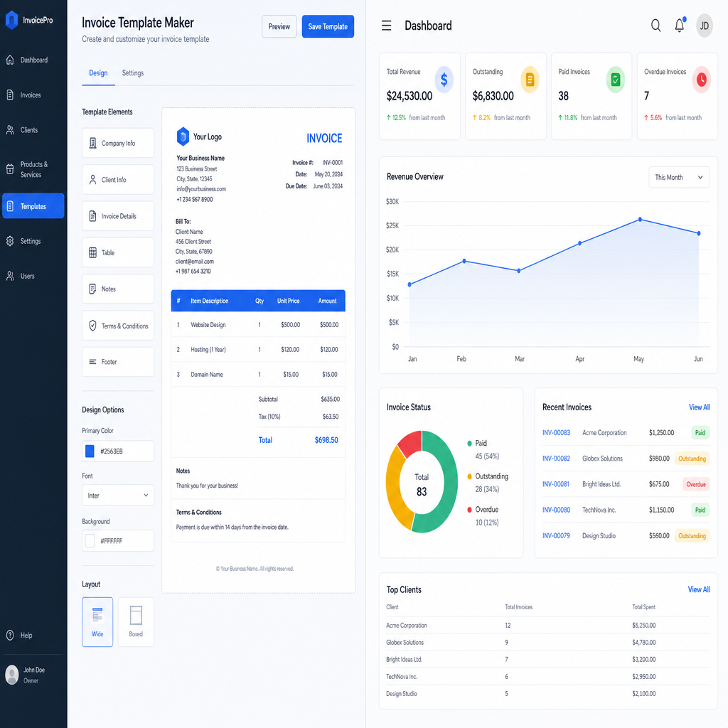Click the Design Studio row in Top Clients

(x=548, y=694)
